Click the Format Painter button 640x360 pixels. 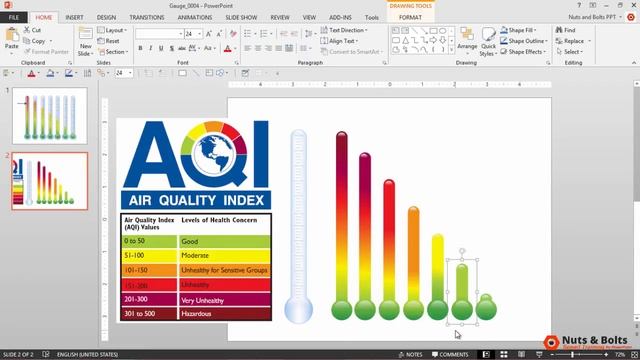[46, 52]
